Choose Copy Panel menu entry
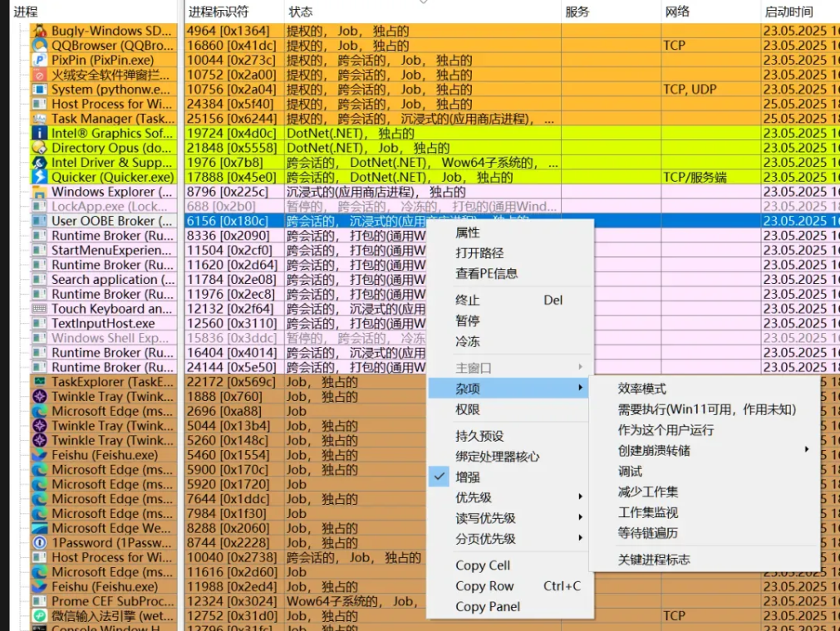 (x=509, y=606)
